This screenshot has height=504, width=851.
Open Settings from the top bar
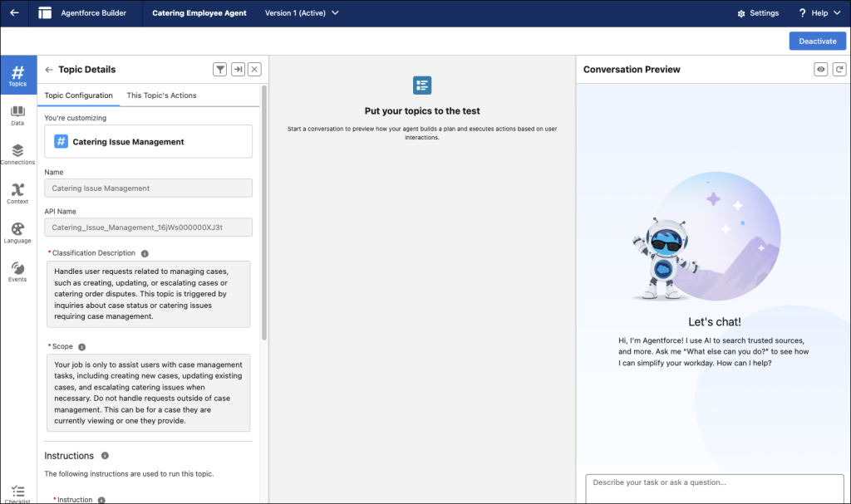pos(757,12)
